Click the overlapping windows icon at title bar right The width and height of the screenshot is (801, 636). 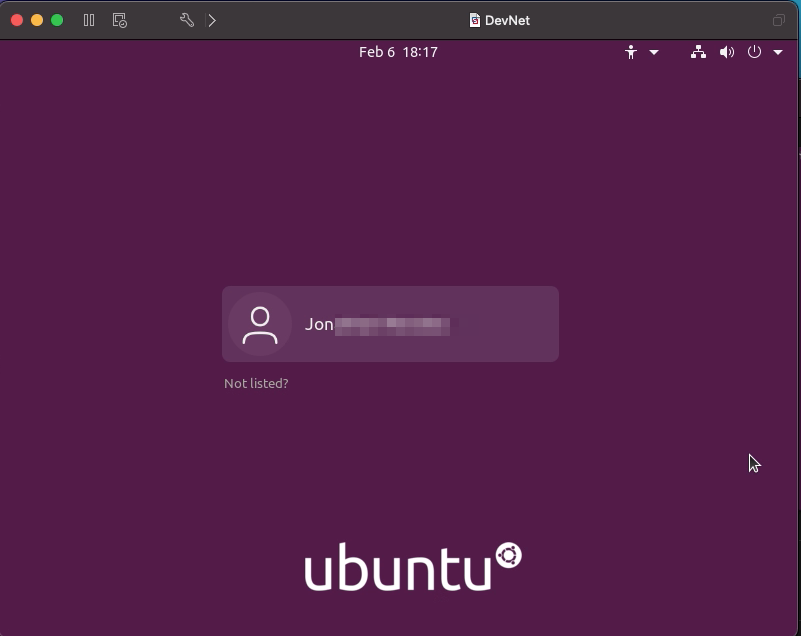click(779, 20)
